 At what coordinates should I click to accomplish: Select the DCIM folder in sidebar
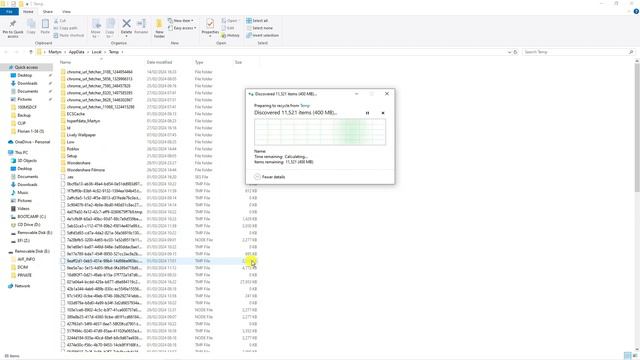click(20, 267)
